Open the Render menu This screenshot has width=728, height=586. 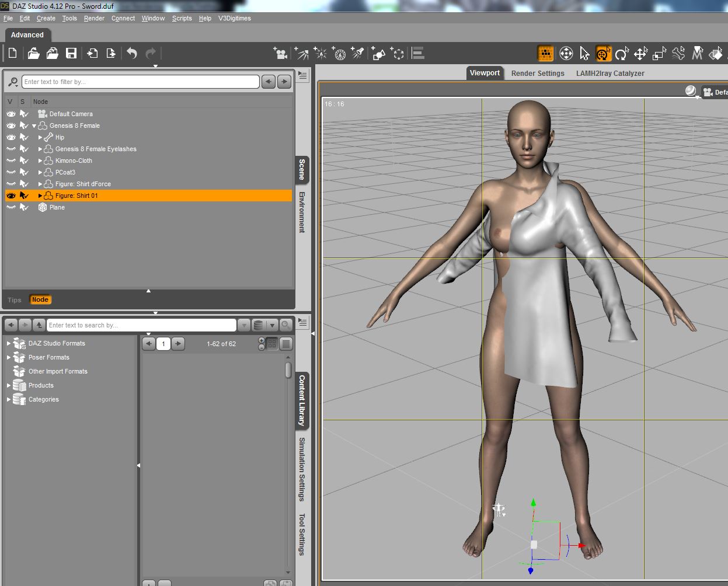coord(94,18)
